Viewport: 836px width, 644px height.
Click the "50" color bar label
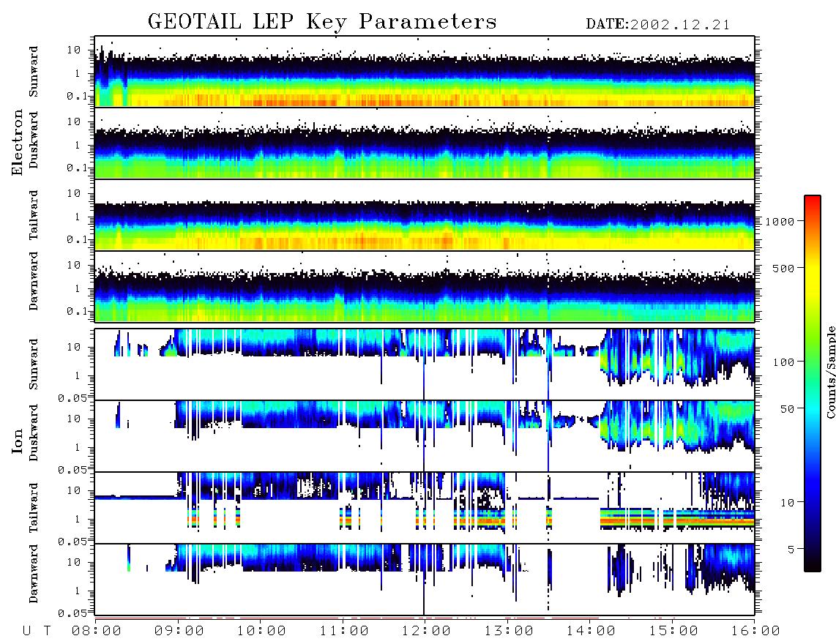coord(788,409)
